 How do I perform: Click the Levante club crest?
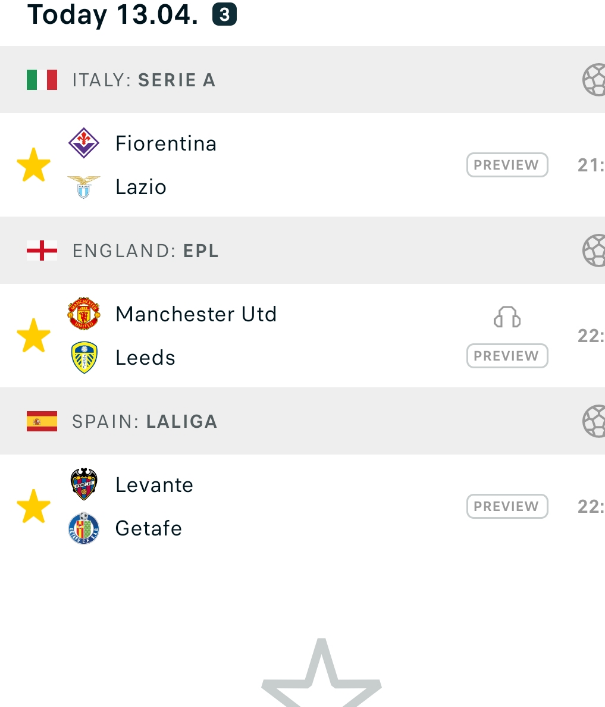(x=84, y=484)
